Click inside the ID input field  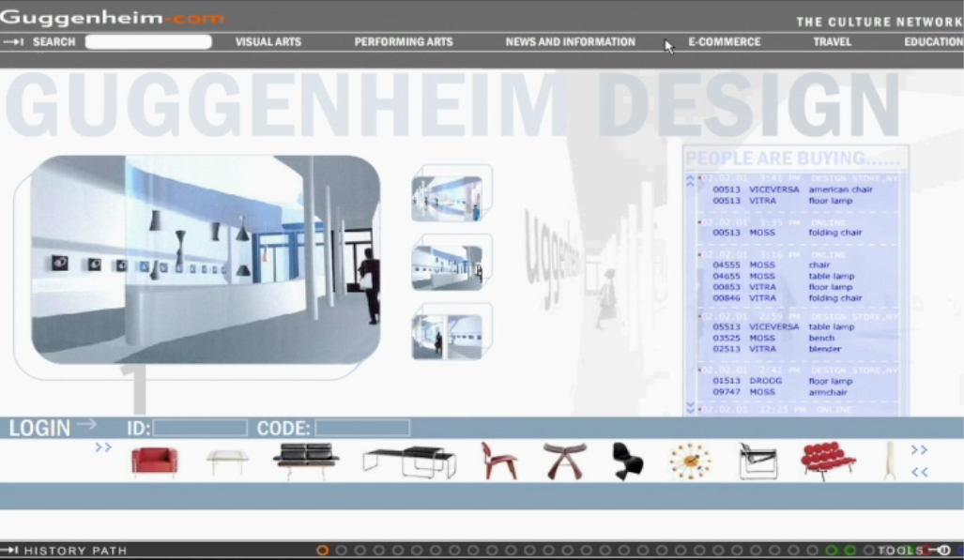pos(202,428)
